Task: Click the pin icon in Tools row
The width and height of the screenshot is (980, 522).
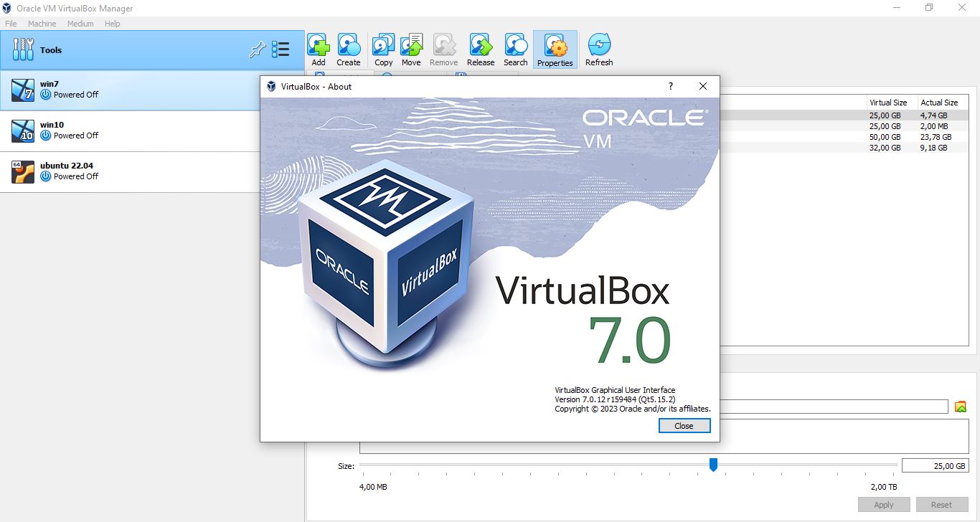Action: tap(257, 49)
